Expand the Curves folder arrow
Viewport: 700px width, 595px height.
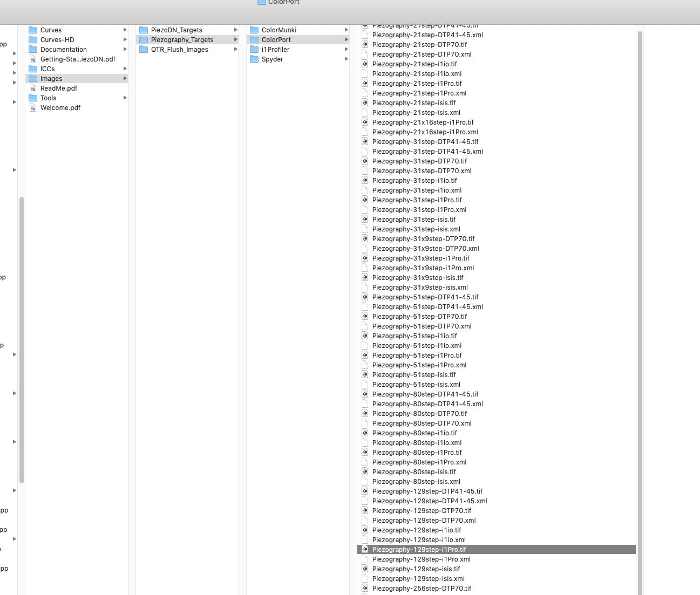125,30
